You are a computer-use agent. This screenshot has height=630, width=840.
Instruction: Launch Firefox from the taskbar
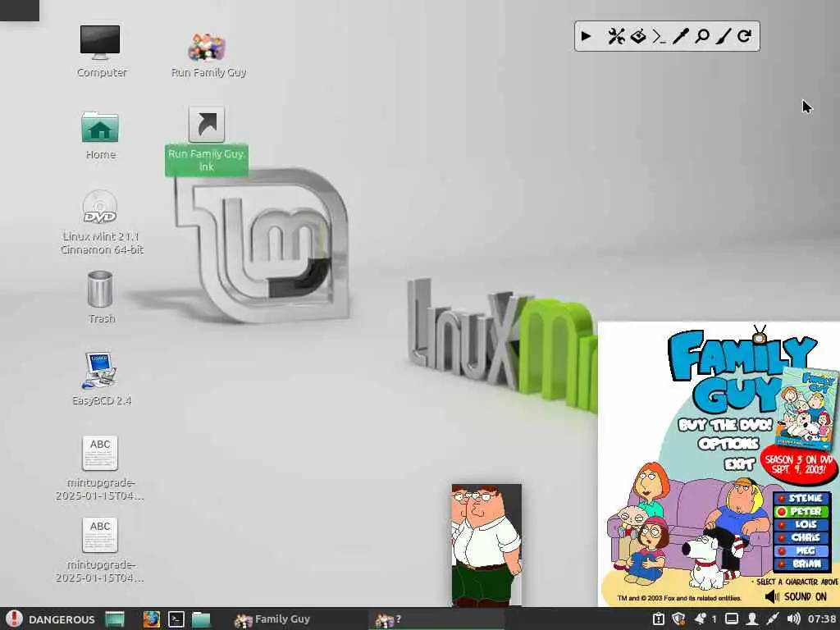(x=152, y=619)
